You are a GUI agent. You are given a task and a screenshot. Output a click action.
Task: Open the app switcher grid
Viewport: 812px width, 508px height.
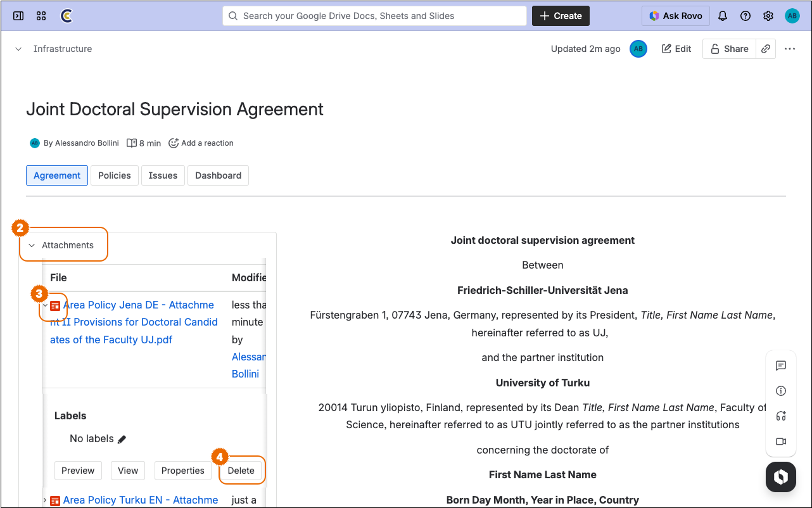[x=41, y=16]
